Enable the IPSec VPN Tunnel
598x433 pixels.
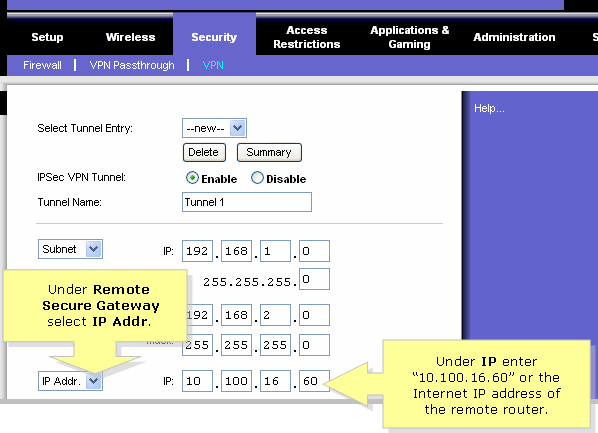[192, 178]
